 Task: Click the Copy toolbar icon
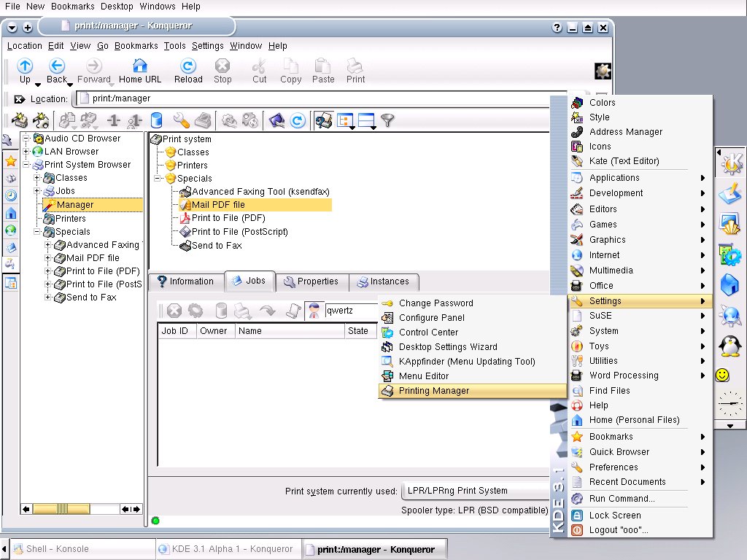(290, 66)
